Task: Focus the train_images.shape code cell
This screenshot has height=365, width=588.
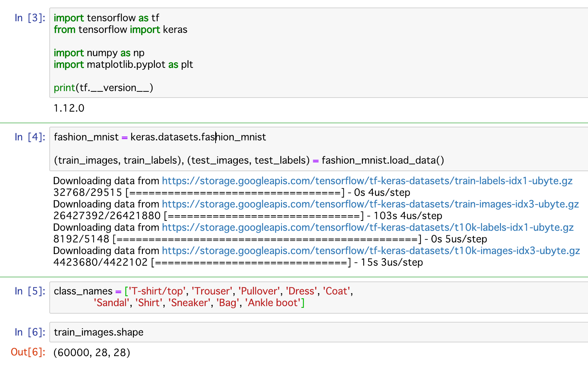Action: coord(319,332)
